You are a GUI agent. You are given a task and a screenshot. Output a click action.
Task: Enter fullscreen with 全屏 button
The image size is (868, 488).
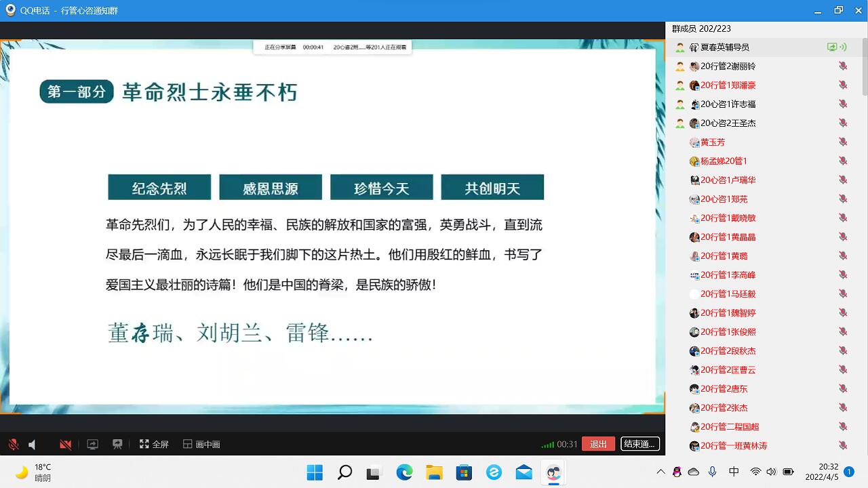154,445
